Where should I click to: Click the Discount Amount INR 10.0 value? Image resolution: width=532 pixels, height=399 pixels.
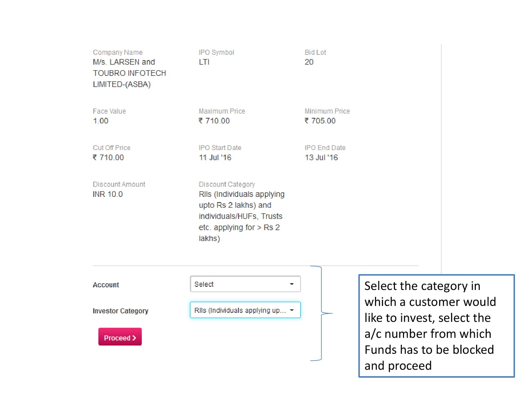(108, 194)
